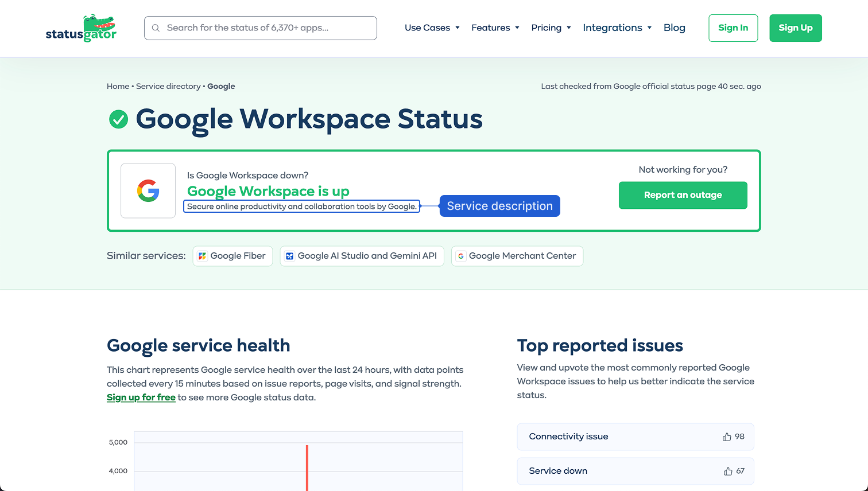868x491 pixels.
Task: Click the Google Fiber icon
Action: pos(202,256)
